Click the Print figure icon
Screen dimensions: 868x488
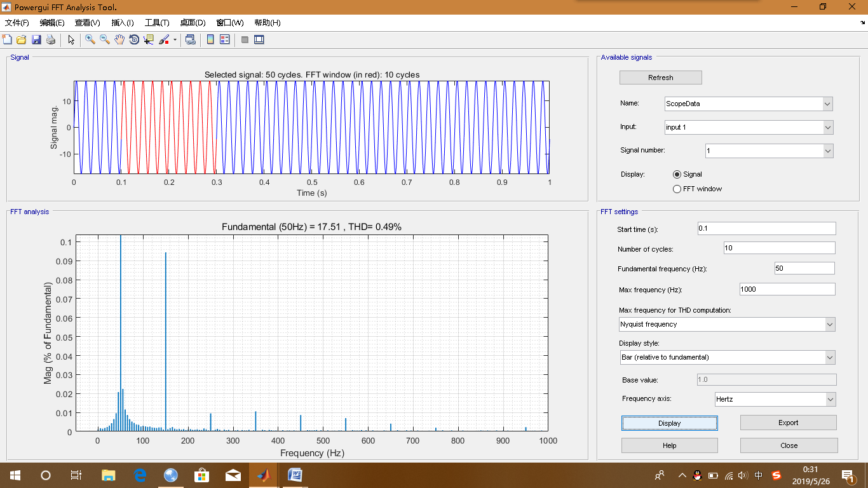click(x=51, y=39)
